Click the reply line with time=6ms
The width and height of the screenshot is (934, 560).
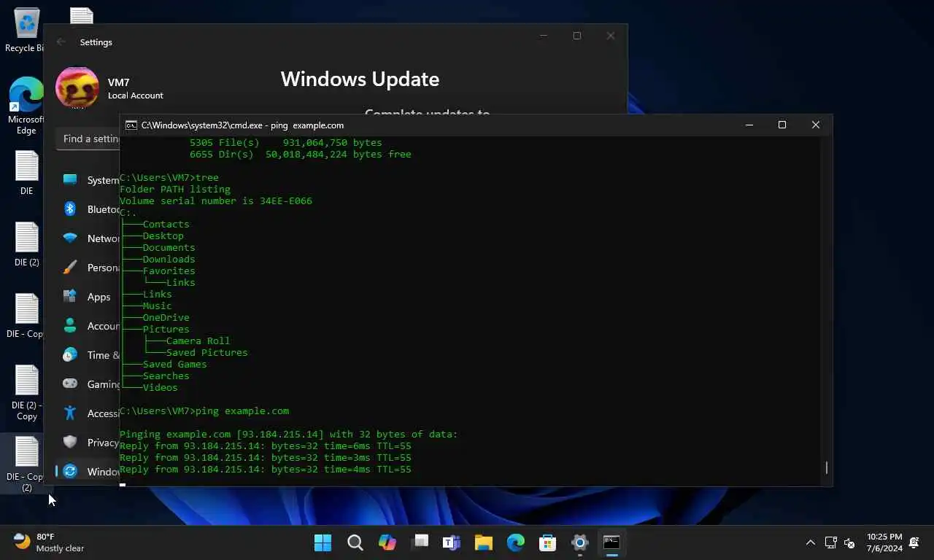[x=266, y=446]
